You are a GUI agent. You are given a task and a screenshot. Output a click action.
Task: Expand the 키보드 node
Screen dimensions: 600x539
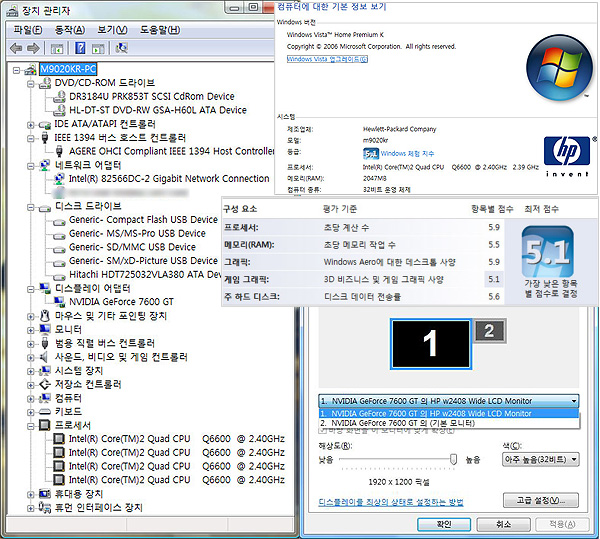31,412
